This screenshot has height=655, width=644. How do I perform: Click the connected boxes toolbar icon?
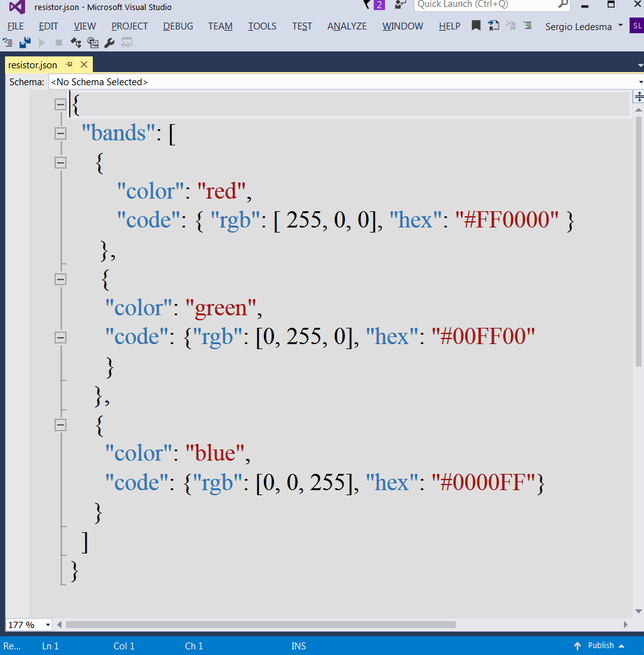tap(76, 43)
